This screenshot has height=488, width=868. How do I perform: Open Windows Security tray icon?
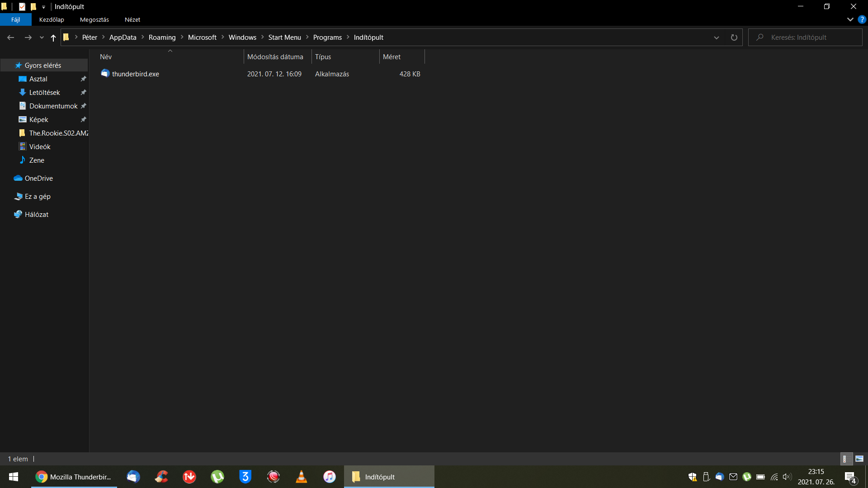coord(692,477)
